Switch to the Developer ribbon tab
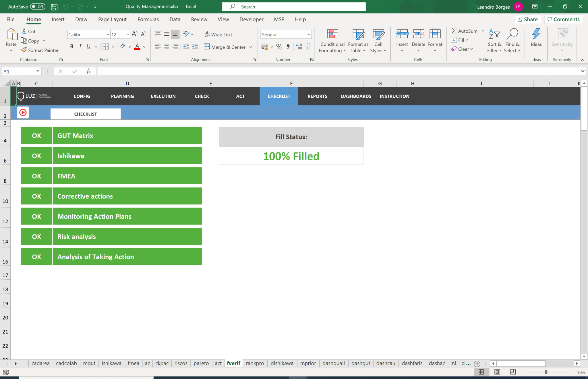Viewport: 588px width, 379px height. [251, 19]
